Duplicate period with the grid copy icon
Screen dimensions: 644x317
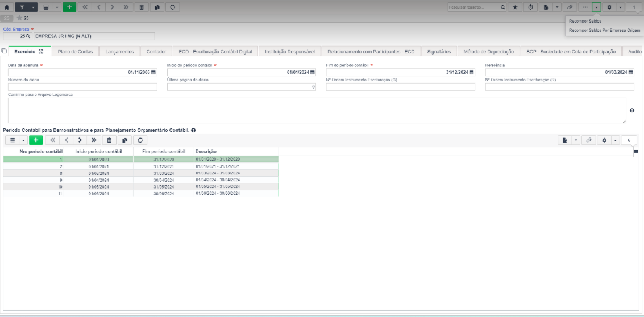(124, 140)
